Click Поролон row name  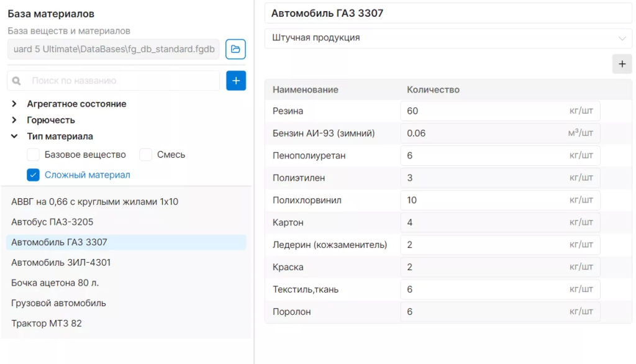292,312
